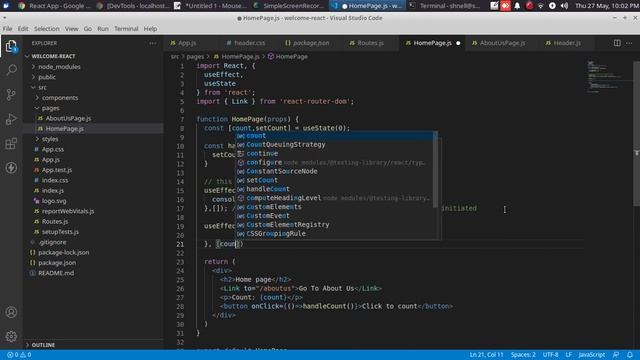Open index.css in the explorer tree
Image resolution: width=640 pixels, height=360 pixels.
click(x=55, y=180)
